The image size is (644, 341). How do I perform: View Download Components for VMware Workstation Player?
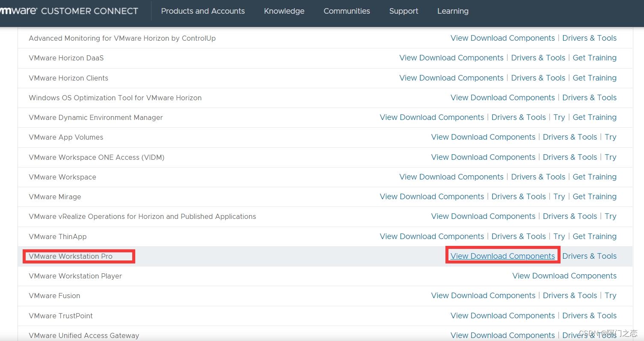[564, 276]
